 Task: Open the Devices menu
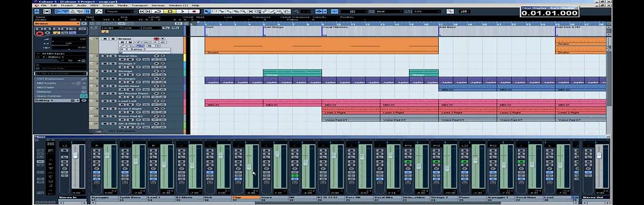click(158, 5)
